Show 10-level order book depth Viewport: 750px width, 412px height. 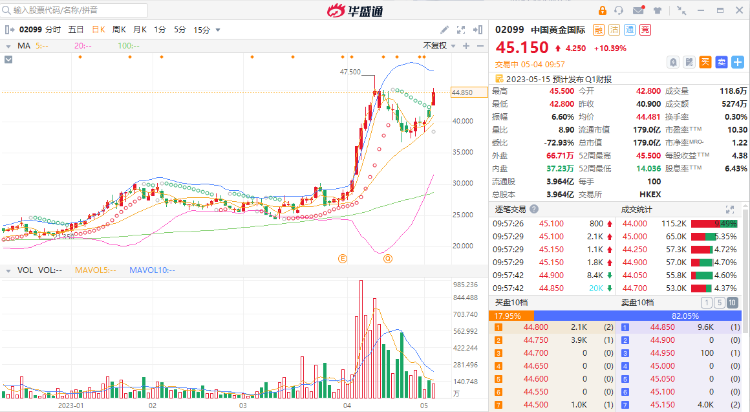pyautogui.click(x=732, y=302)
